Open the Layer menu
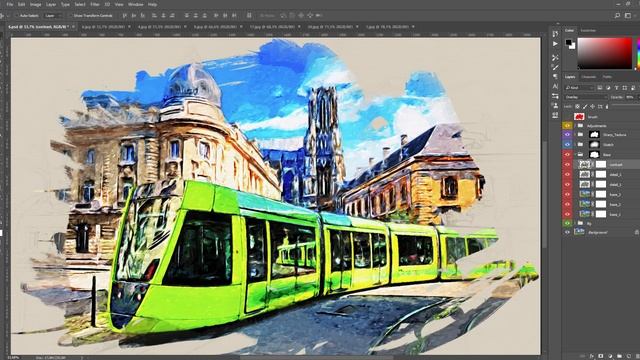This screenshot has width=640, height=360. (51, 4)
